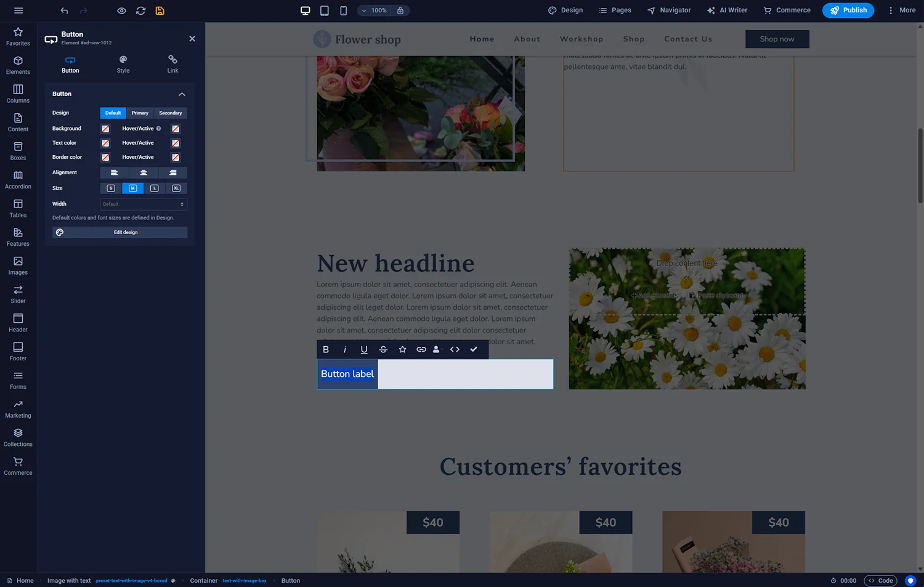Switch to tablet viewport preview
Viewport: 924px width, 587px height.
click(325, 10)
